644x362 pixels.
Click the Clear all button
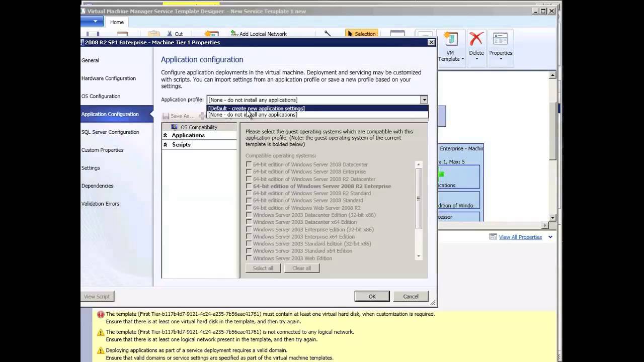click(x=302, y=268)
